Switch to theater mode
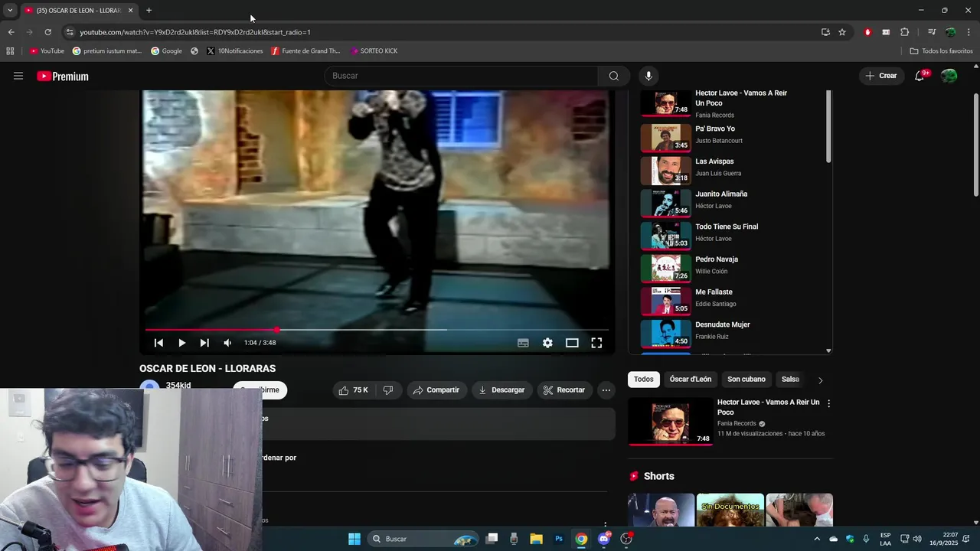The width and height of the screenshot is (980, 551). tap(572, 343)
